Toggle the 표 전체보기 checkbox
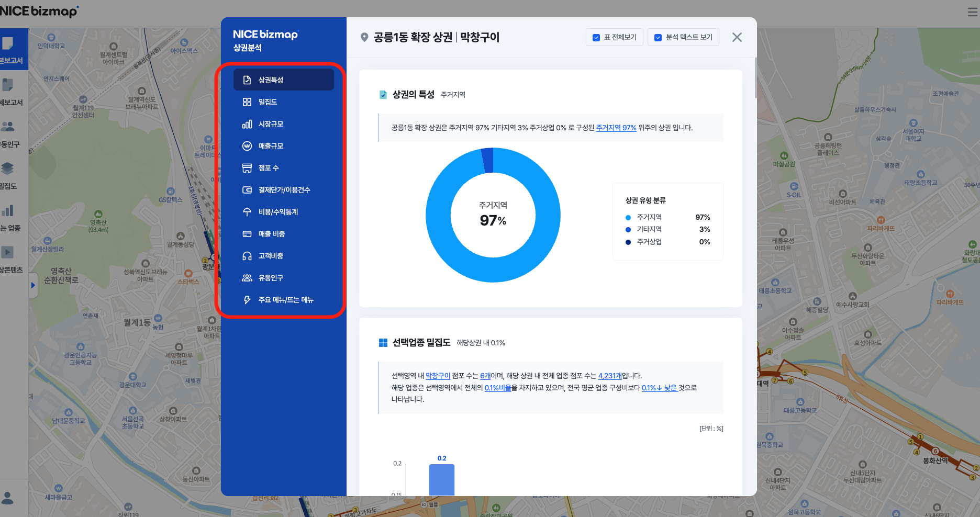The image size is (980, 517). pos(596,38)
